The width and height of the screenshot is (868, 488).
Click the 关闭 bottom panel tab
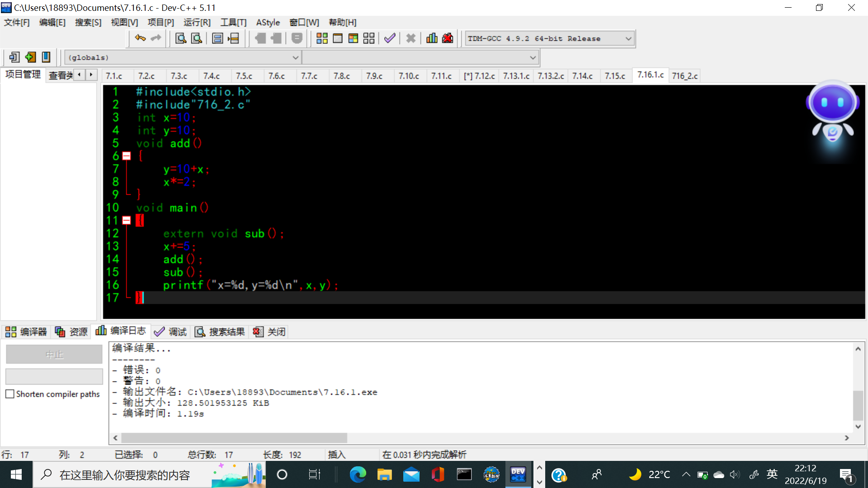tap(269, 332)
